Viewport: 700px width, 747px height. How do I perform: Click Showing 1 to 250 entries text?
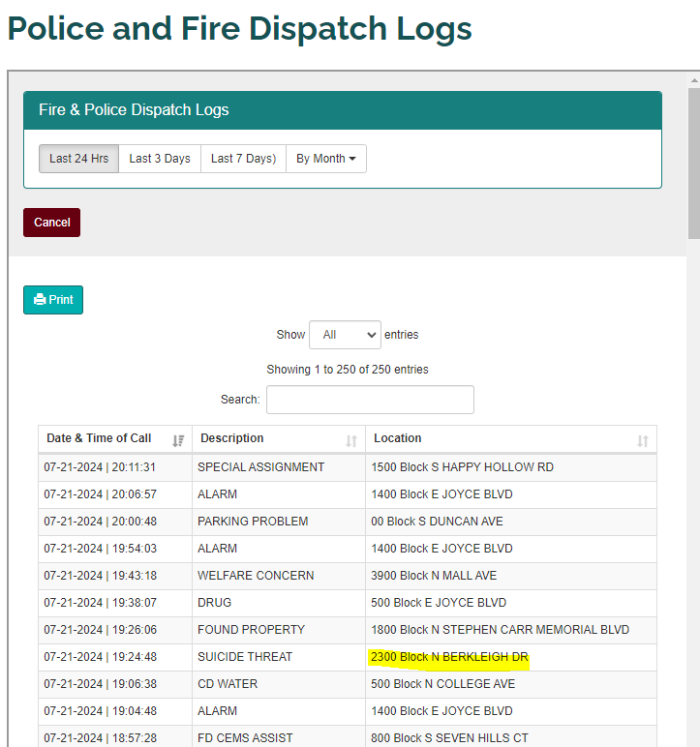point(348,370)
